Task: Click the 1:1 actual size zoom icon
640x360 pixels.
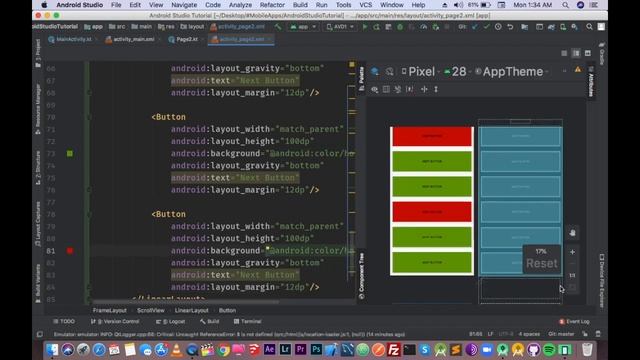Action: pos(572,276)
